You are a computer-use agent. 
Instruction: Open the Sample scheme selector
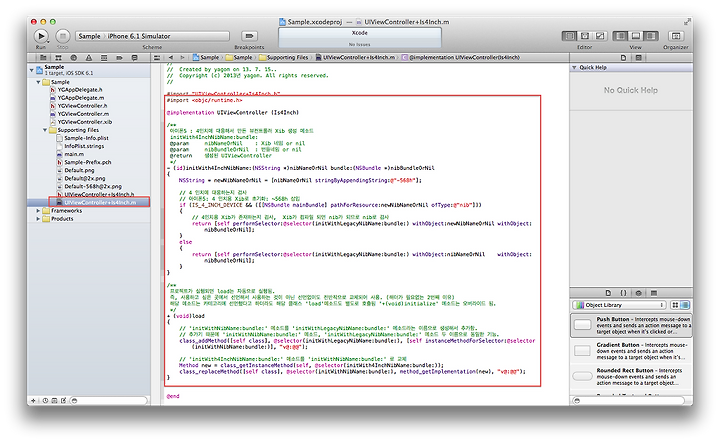pyautogui.click(x=89, y=36)
